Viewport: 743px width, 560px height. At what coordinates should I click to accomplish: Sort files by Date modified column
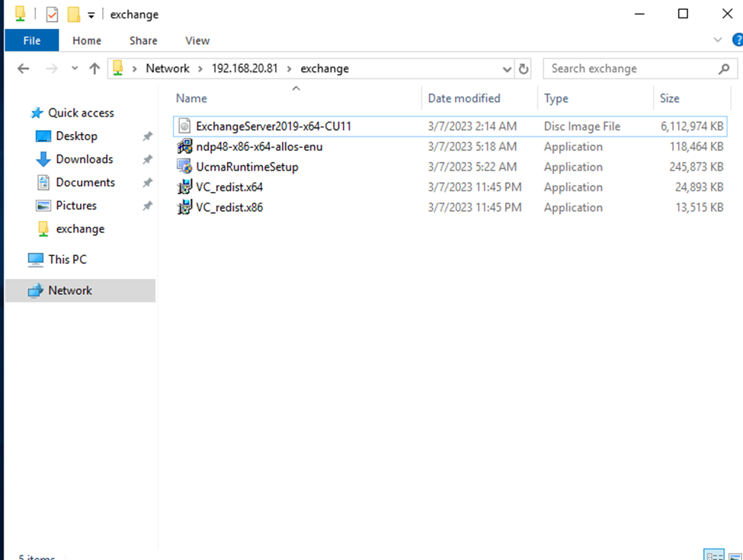(464, 98)
